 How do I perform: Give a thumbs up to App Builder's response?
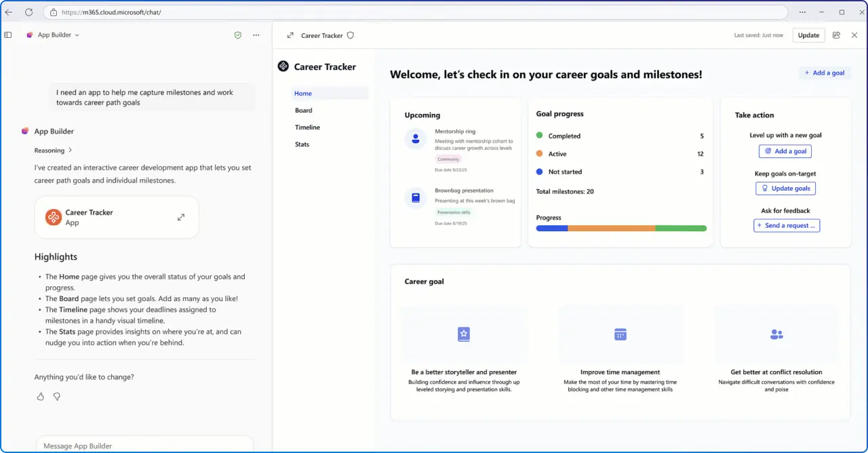pyautogui.click(x=40, y=396)
